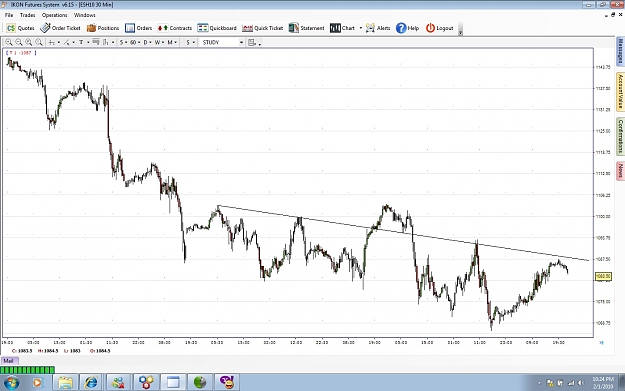Open the Alerts window
Viewport: 625px width, 391px height.
[x=378, y=28]
